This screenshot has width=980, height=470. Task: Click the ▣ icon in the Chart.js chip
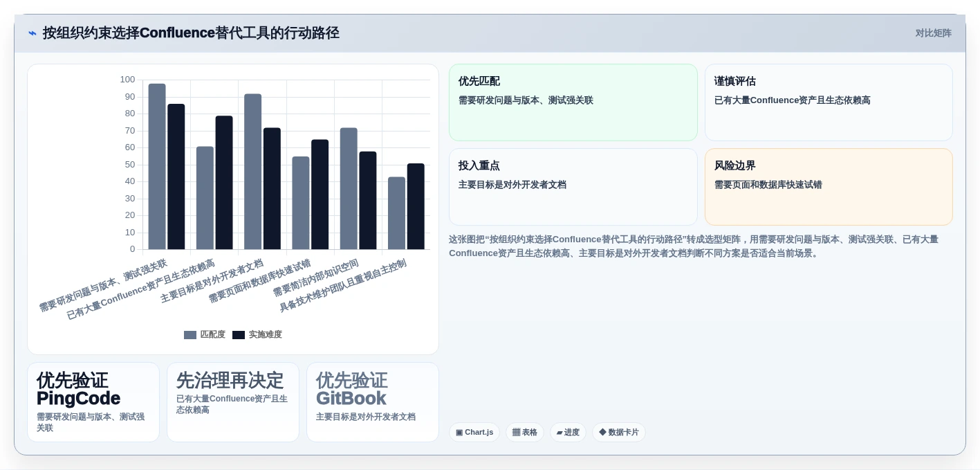click(x=459, y=433)
